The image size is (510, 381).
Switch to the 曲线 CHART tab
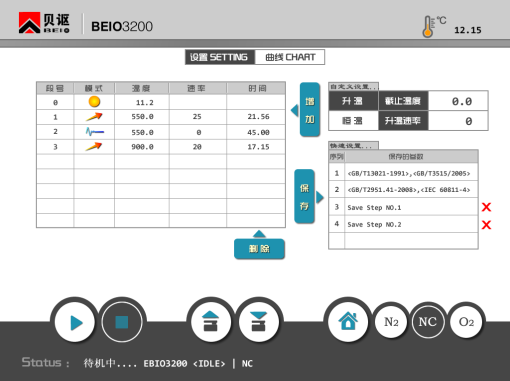click(290, 57)
